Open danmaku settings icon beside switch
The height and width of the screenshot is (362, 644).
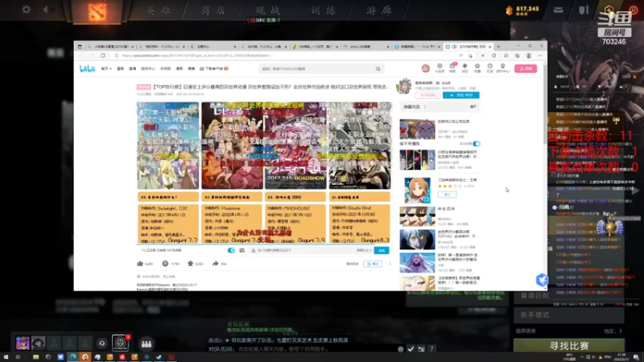(242, 250)
